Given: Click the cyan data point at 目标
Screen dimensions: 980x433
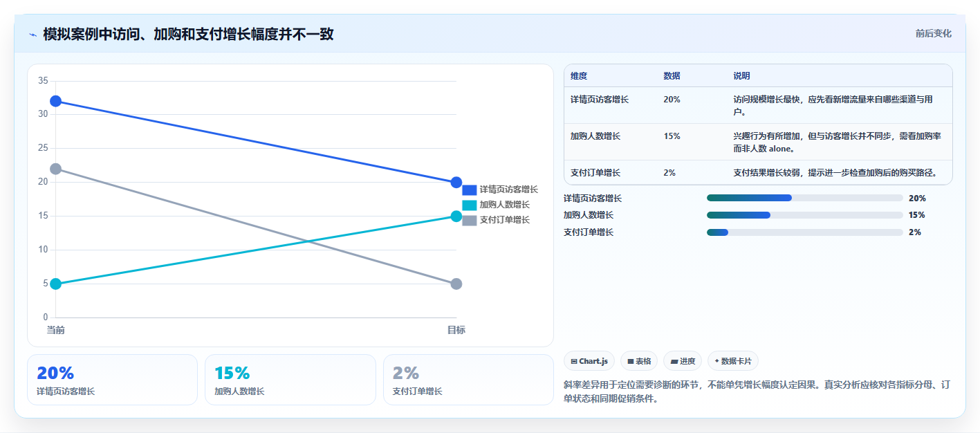Looking at the screenshot, I should coord(456,217).
